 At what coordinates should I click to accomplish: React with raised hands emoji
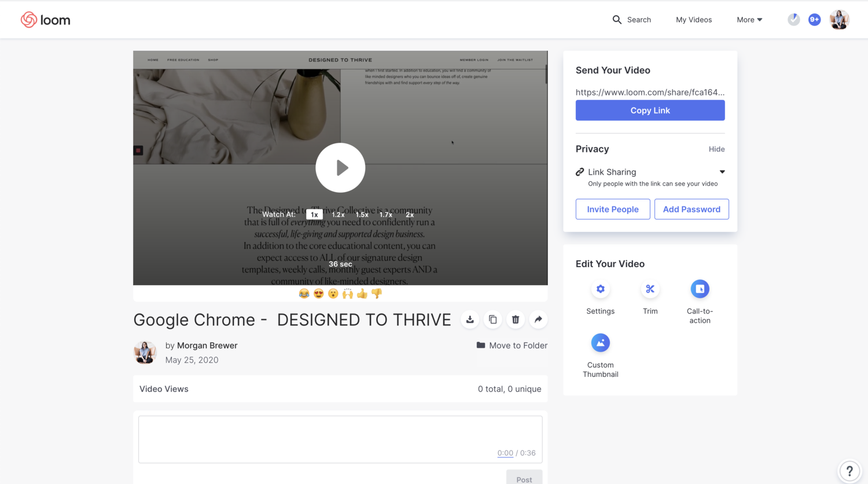(x=347, y=294)
